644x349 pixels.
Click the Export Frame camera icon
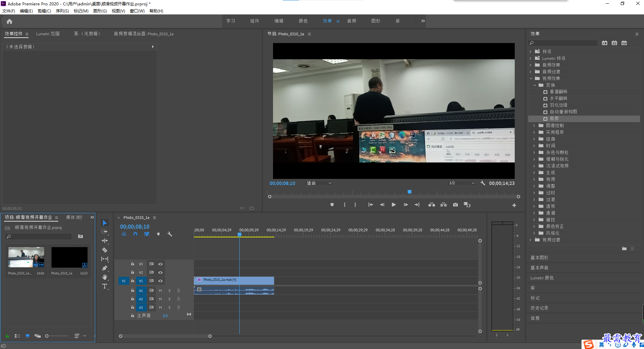point(455,205)
